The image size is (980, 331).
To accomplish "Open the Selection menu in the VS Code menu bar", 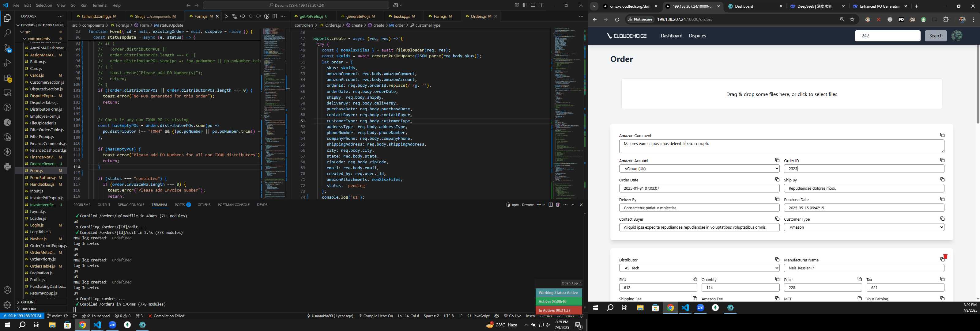I will click(x=44, y=5).
